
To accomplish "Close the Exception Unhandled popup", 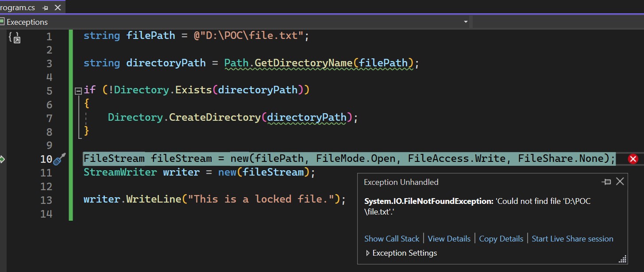I will (620, 181).
